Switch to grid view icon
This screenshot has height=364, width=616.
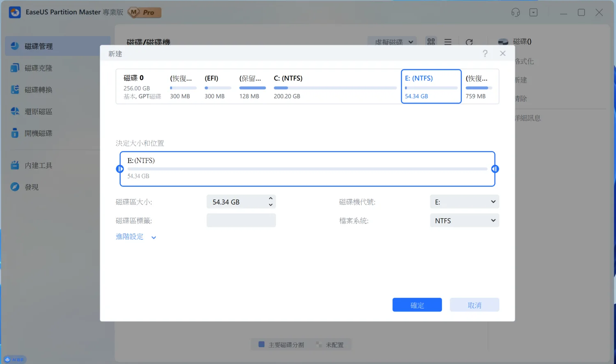coord(431,42)
